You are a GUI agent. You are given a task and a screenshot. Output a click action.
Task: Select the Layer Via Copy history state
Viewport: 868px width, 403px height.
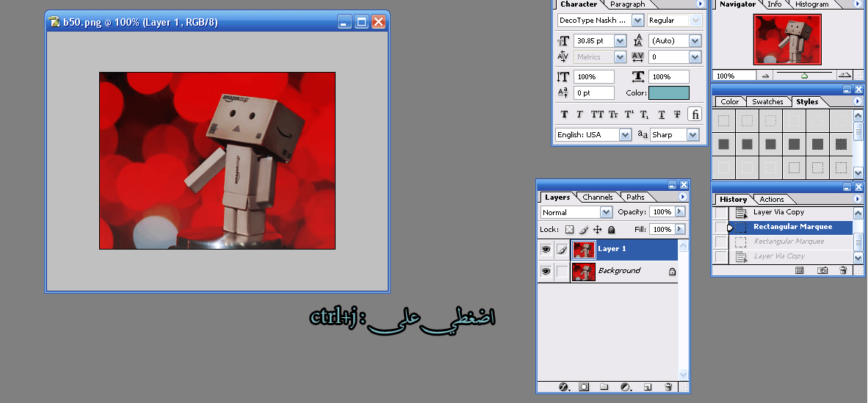point(778,212)
